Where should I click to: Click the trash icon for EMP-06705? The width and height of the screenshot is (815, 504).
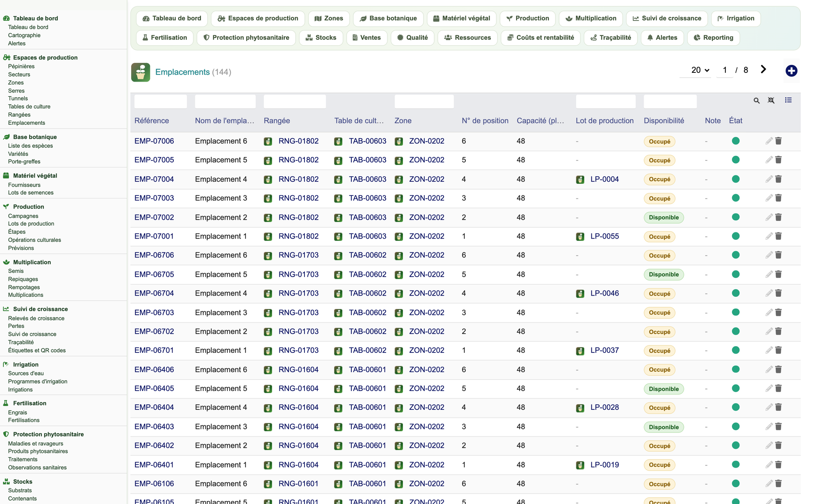779,274
